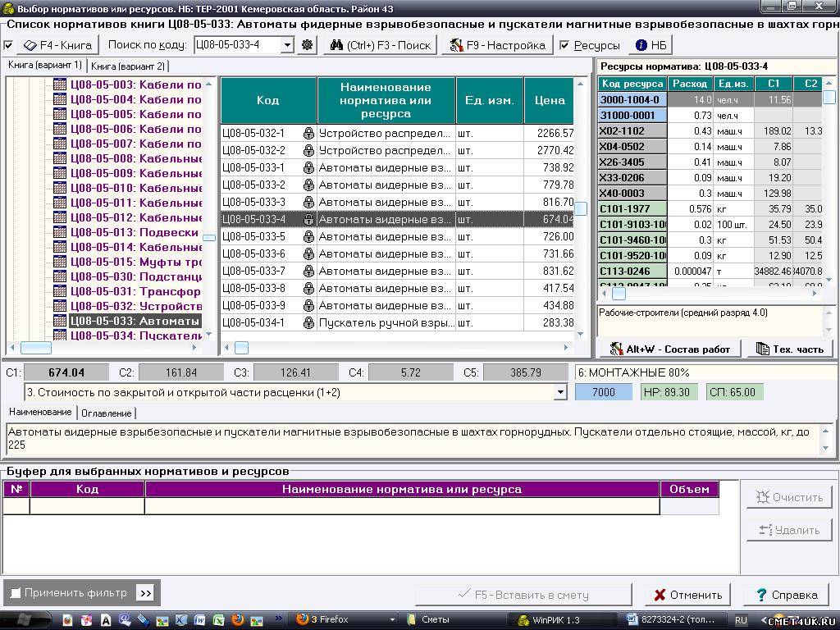Click the lock icon in row Ц08-05-033-1
This screenshot has height=630, width=840.
point(308,167)
